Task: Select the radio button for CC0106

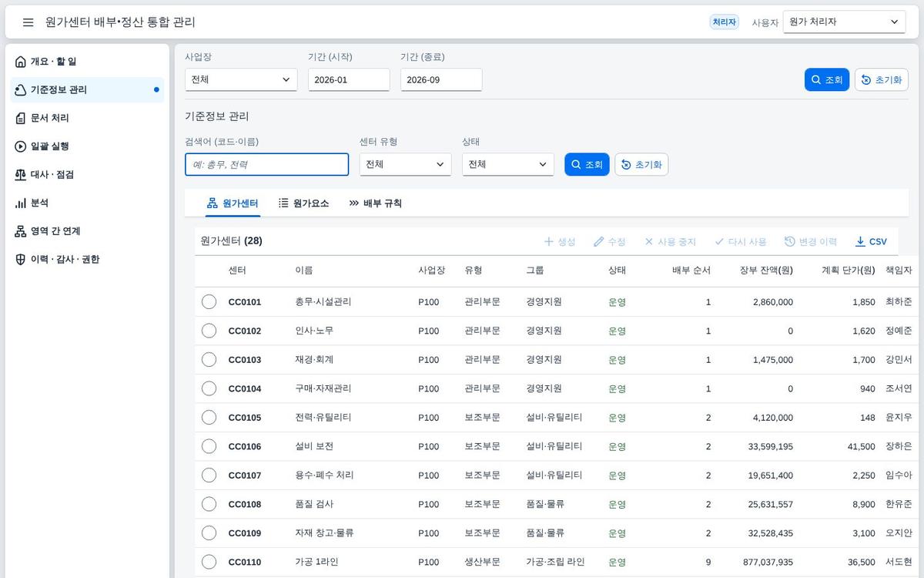Action: coord(209,446)
